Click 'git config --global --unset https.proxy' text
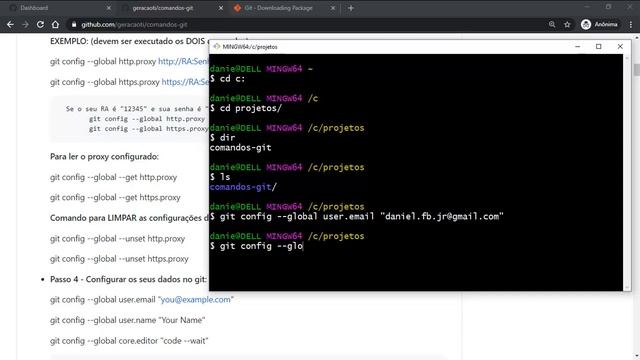The image size is (640, 360). click(x=119, y=259)
